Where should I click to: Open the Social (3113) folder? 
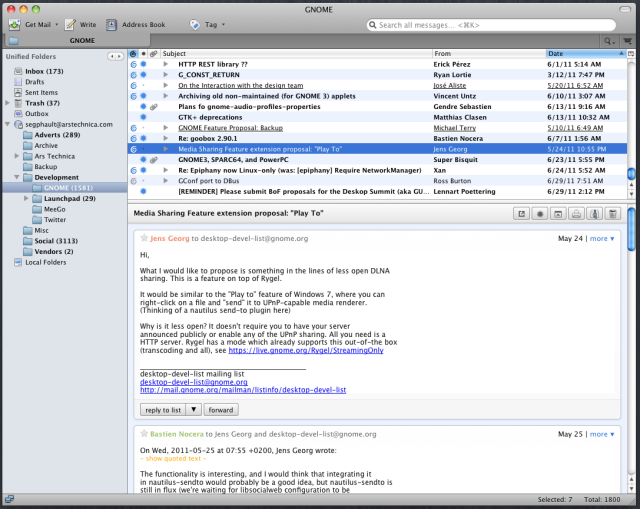[x=51, y=241]
